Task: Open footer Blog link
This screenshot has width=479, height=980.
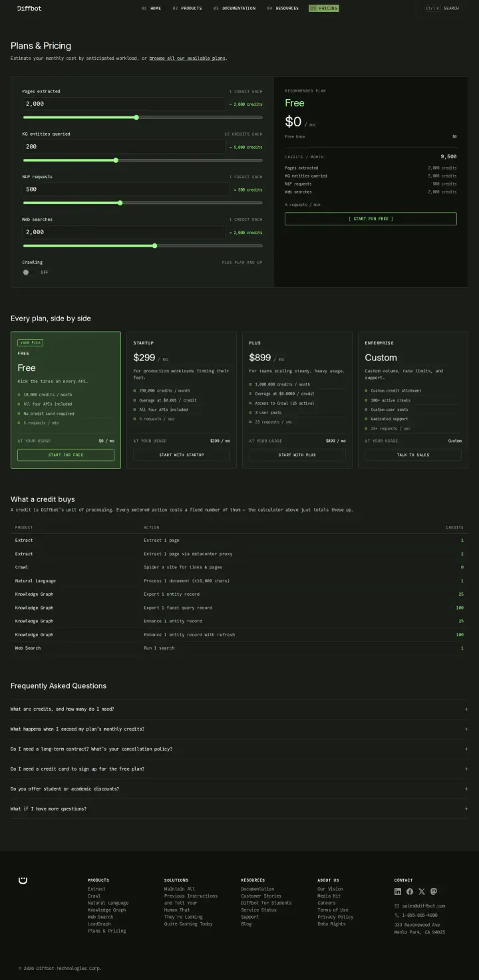Action: pyautogui.click(x=246, y=924)
